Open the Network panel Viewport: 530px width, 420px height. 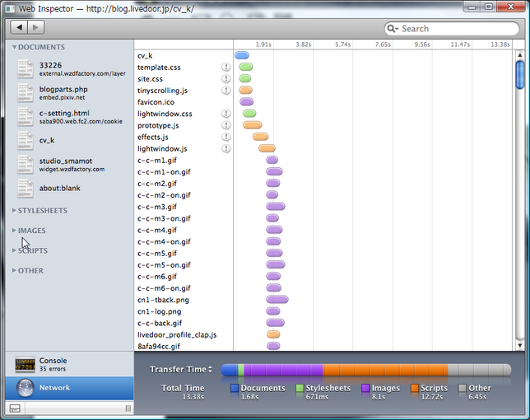click(70, 388)
